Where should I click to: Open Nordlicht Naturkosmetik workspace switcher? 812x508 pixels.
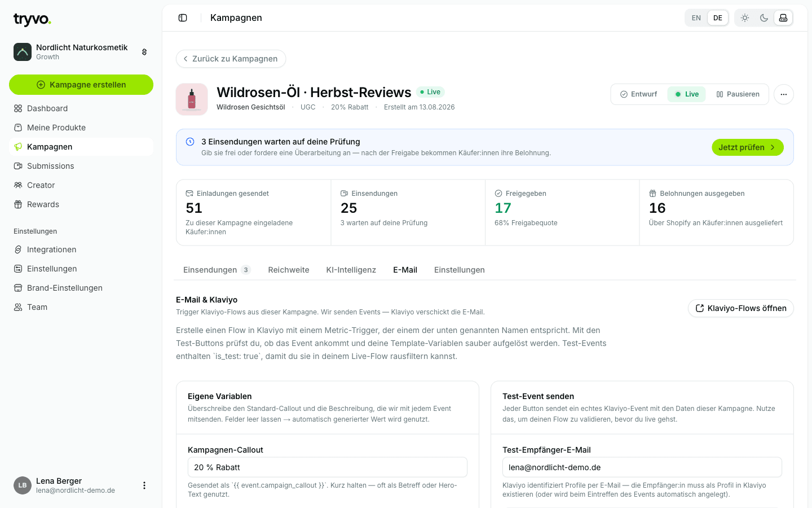[81, 52]
